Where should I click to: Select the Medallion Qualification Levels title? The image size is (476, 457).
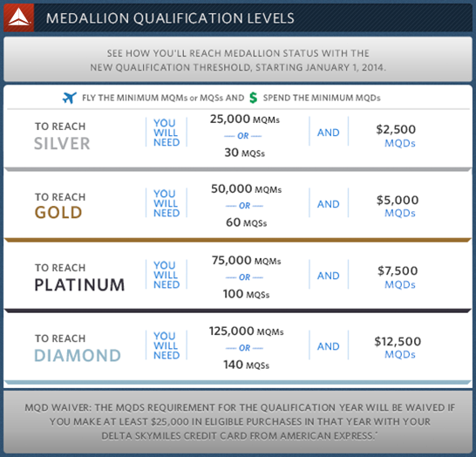tap(170, 18)
